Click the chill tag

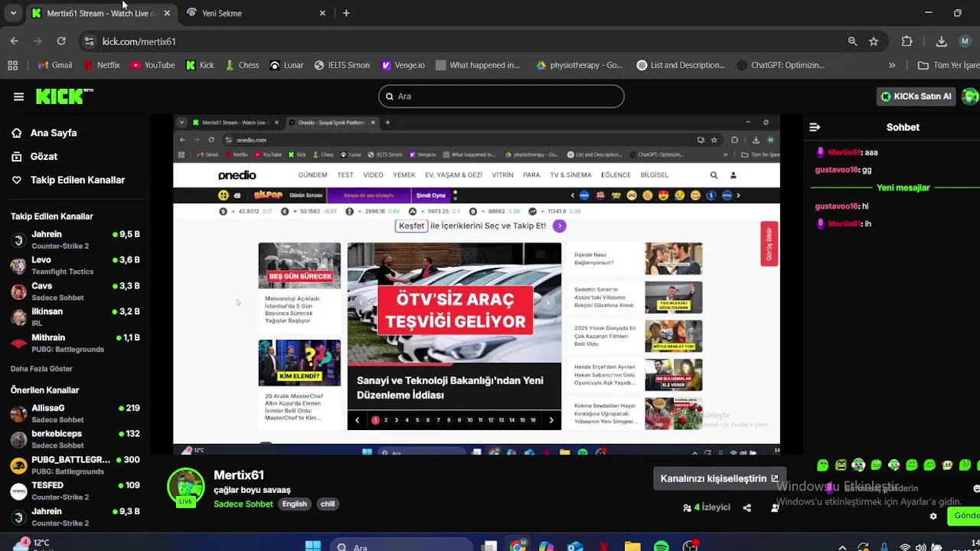328,504
